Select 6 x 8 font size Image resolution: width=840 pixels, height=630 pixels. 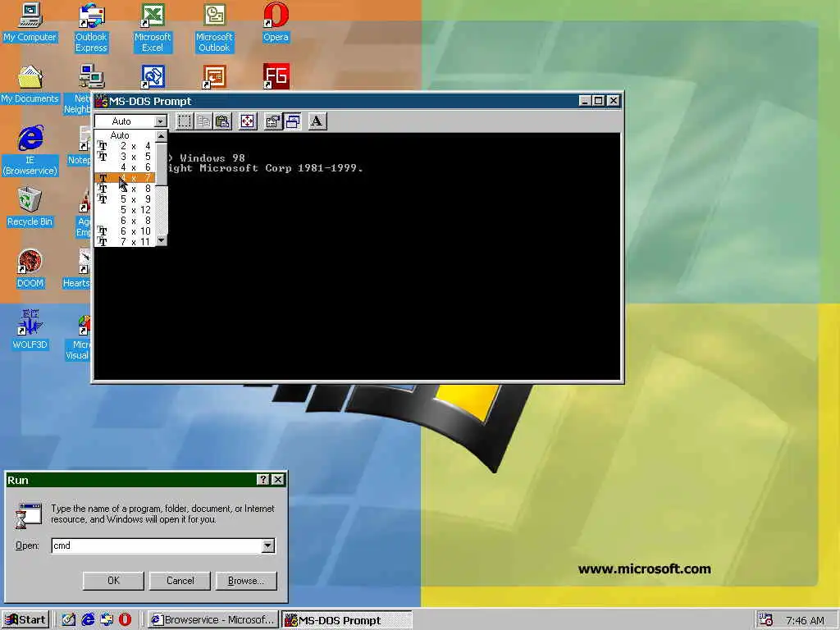[x=125, y=221]
